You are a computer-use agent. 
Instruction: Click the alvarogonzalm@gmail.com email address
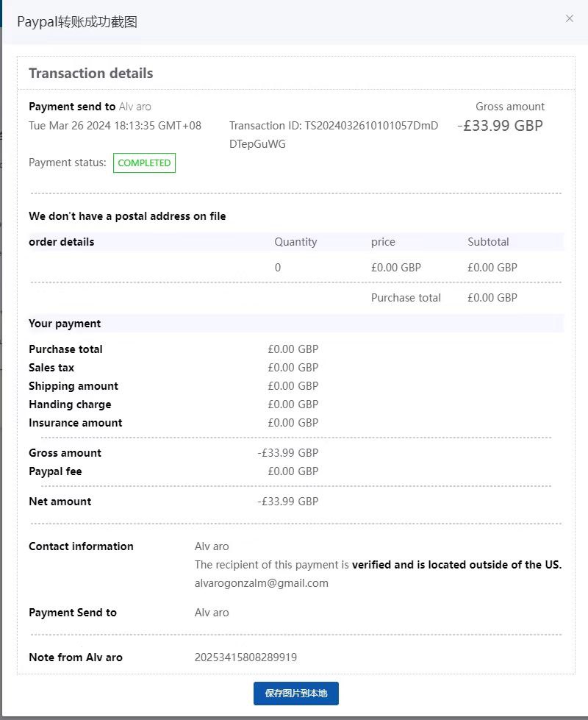coord(261,583)
